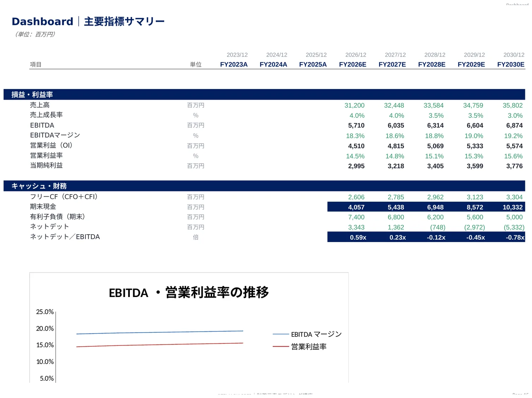The image size is (532, 398).
Task: Select EBITDA value 6,874
Action: [514, 125]
